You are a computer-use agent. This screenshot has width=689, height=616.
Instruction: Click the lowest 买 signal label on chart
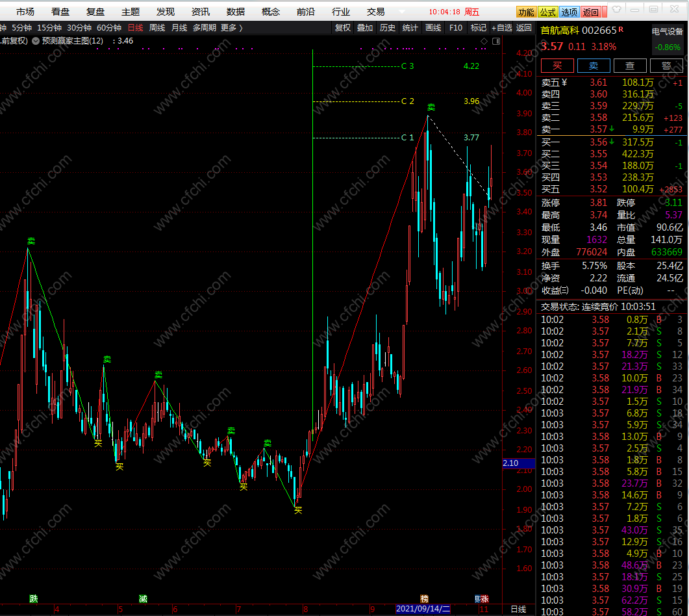pyautogui.click(x=298, y=510)
